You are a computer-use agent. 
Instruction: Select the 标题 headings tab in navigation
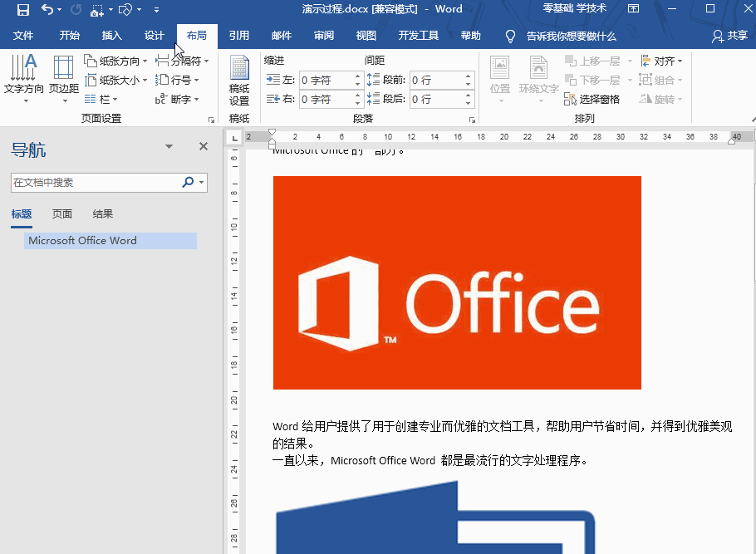[x=22, y=214]
